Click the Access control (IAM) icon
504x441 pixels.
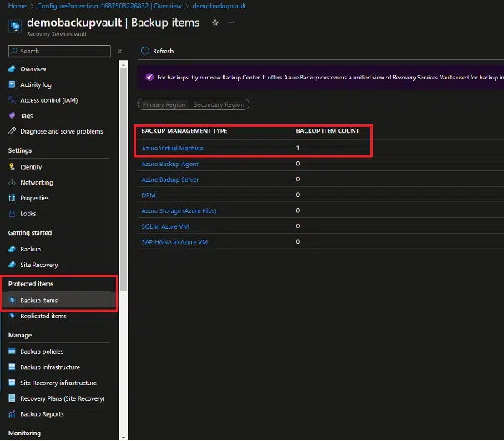12,100
